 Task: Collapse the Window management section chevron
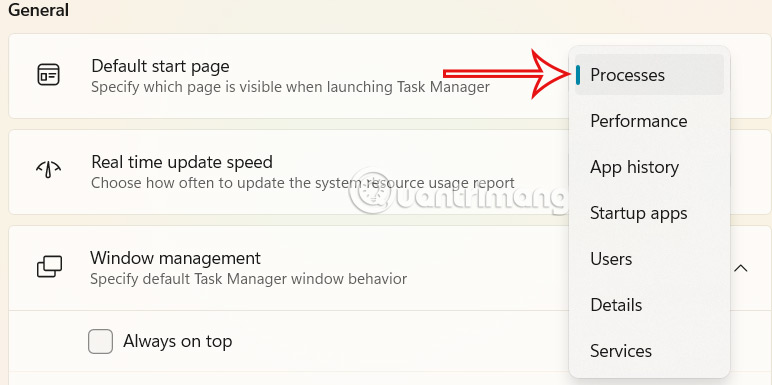click(x=741, y=268)
